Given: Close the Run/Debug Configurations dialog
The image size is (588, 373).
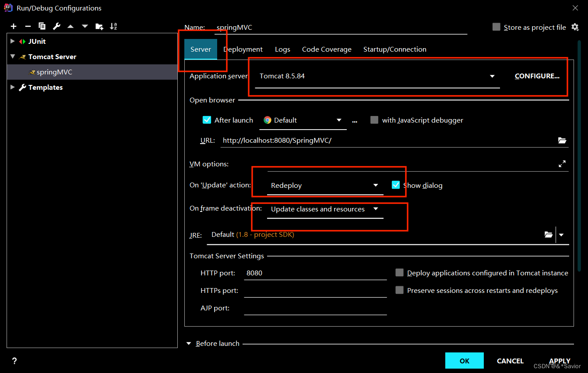Looking at the screenshot, I should (575, 7).
